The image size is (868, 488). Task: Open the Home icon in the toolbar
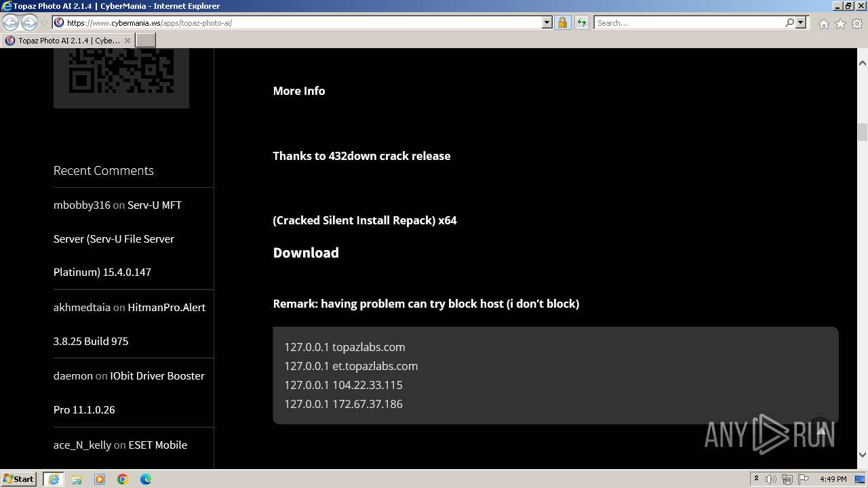[823, 24]
